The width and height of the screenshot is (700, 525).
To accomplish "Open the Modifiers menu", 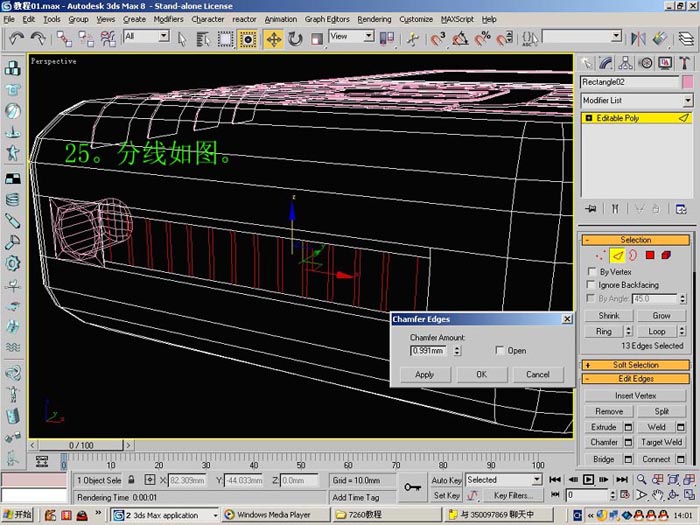I will coord(168,19).
